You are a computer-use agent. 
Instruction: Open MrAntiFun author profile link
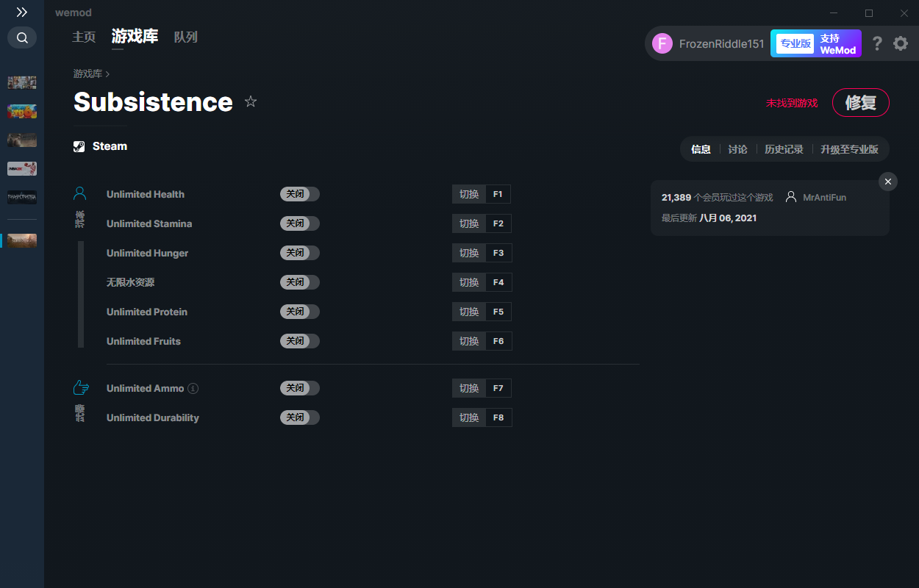824,198
